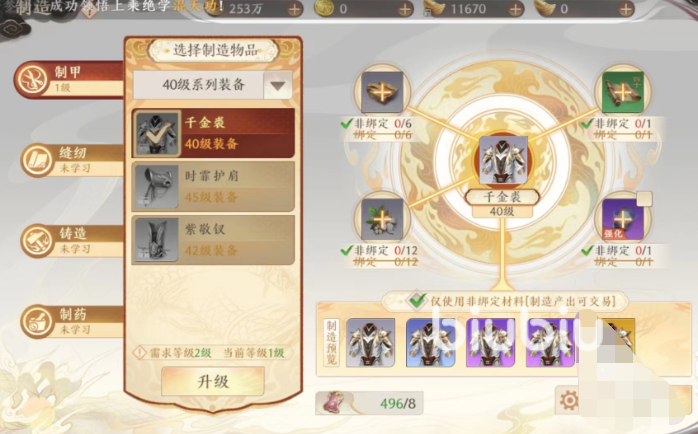Click the central 千金裘 armor icon
This screenshot has width=698, height=434.
coord(503,160)
